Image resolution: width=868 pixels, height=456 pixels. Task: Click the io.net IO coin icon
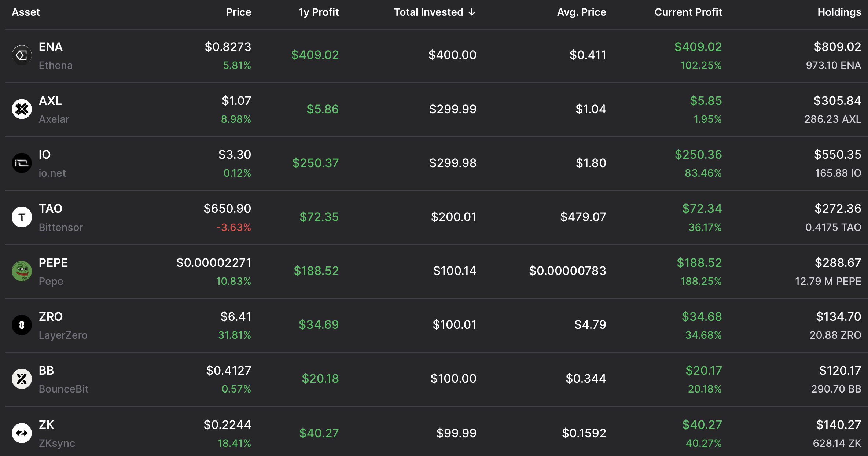(22, 163)
